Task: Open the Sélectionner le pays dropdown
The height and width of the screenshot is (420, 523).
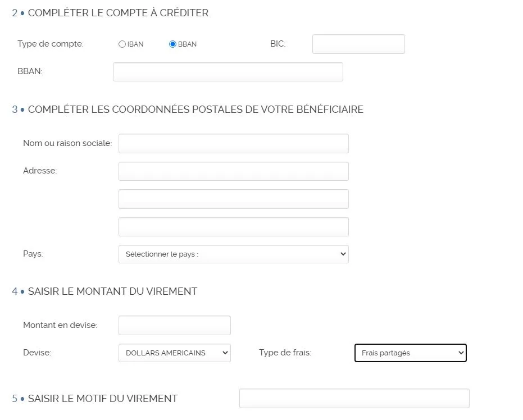Action: point(233,254)
